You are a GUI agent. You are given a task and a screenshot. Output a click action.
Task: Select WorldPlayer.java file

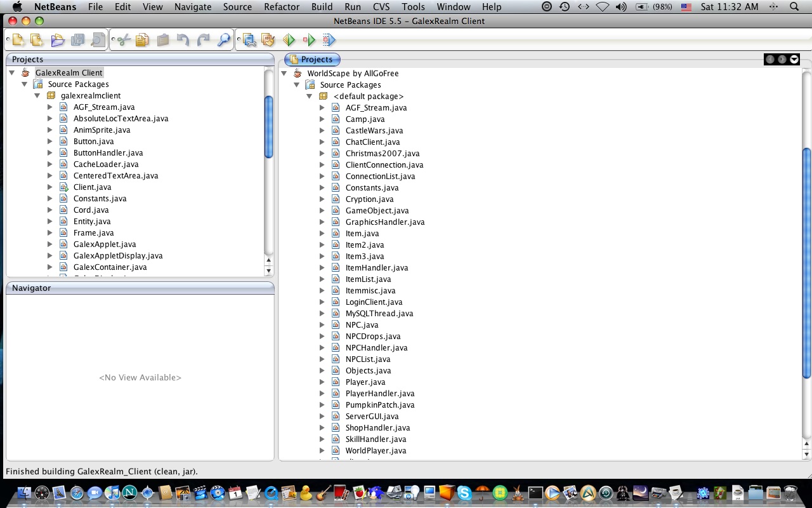376,451
